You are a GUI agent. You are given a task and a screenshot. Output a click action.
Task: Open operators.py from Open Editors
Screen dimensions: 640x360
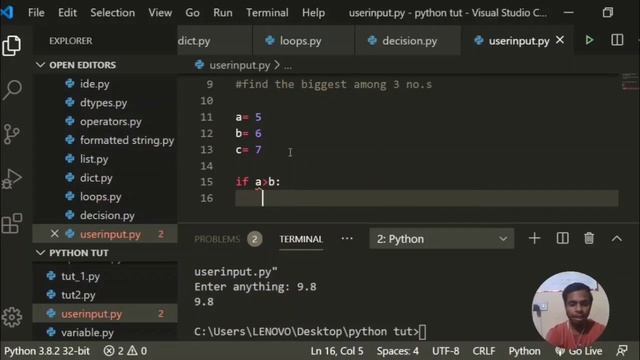[x=105, y=121]
